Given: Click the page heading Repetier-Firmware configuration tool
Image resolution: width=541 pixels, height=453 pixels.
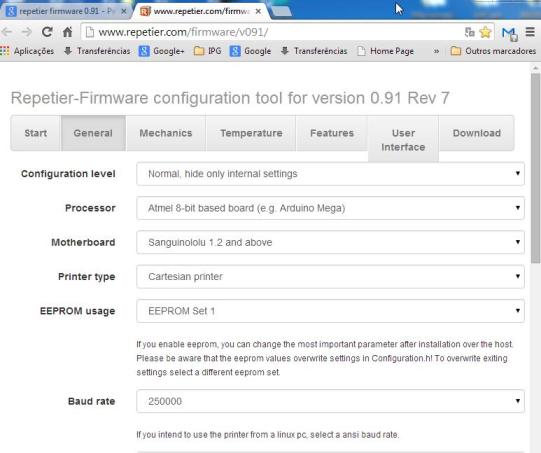Looking at the screenshot, I should click(x=230, y=98).
